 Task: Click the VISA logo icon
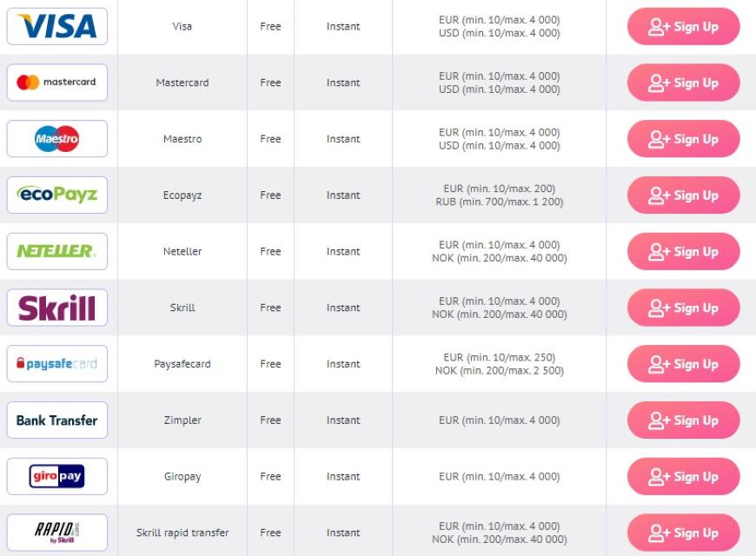pos(56,27)
